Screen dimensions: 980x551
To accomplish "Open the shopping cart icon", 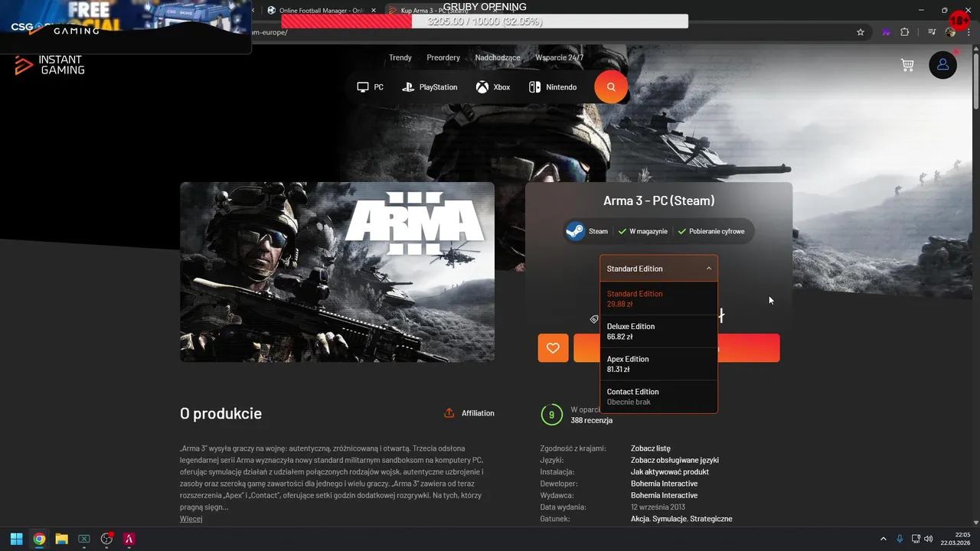I will pyautogui.click(x=907, y=65).
